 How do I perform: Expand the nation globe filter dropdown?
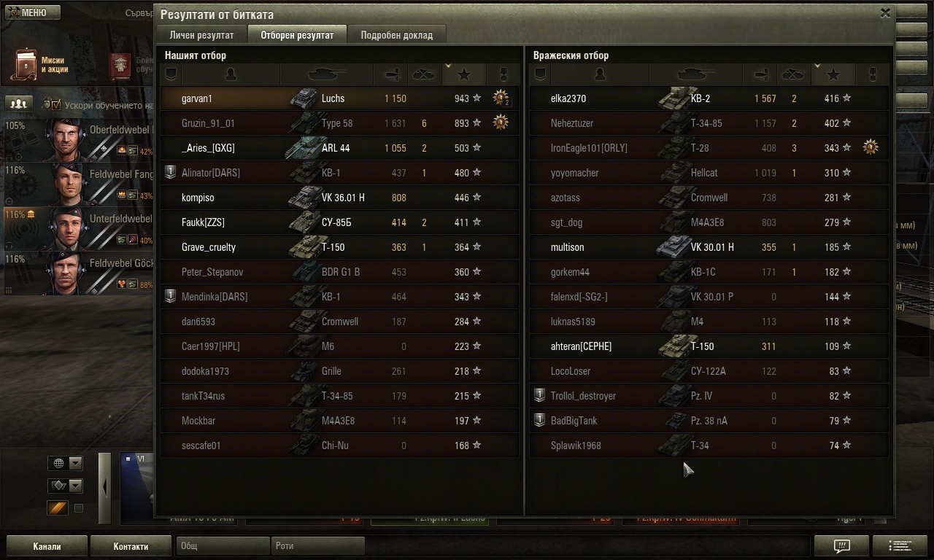(65, 463)
